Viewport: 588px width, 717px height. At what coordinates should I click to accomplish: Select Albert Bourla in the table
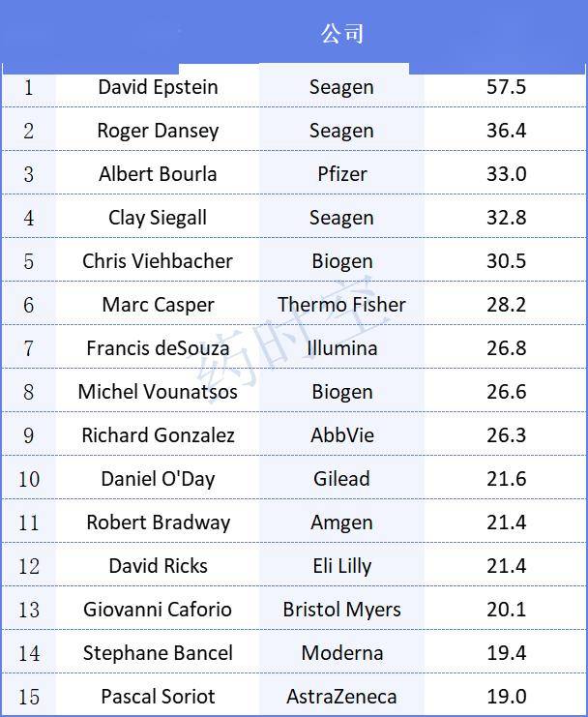tap(158, 174)
